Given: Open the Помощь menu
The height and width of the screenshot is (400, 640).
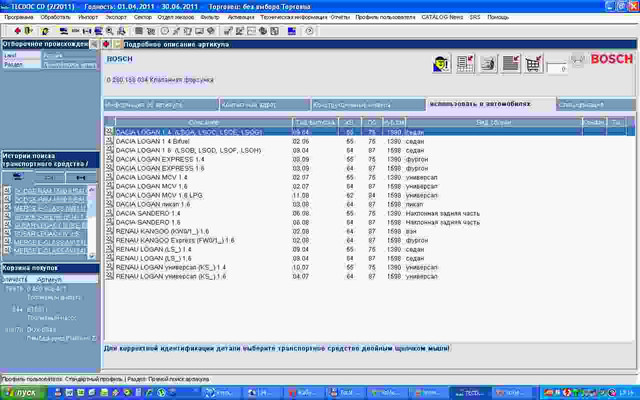Looking at the screenshot, I should [498, 17].
